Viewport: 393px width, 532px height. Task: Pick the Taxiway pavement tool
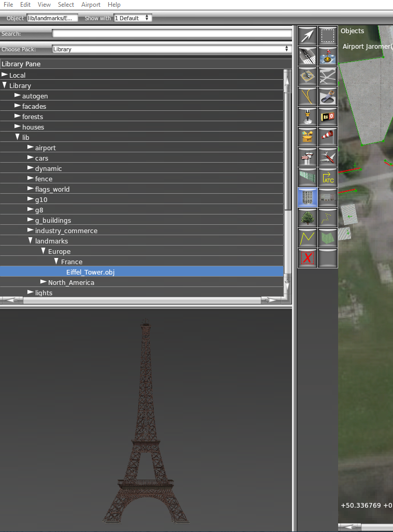pyautogui.click(x=328, y=76)
